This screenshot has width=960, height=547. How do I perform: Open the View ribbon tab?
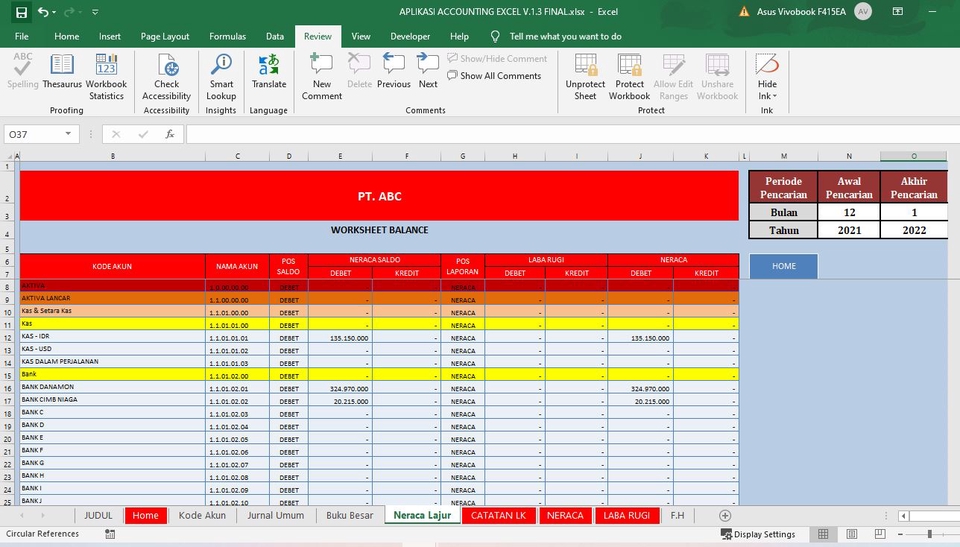[361, 36]
